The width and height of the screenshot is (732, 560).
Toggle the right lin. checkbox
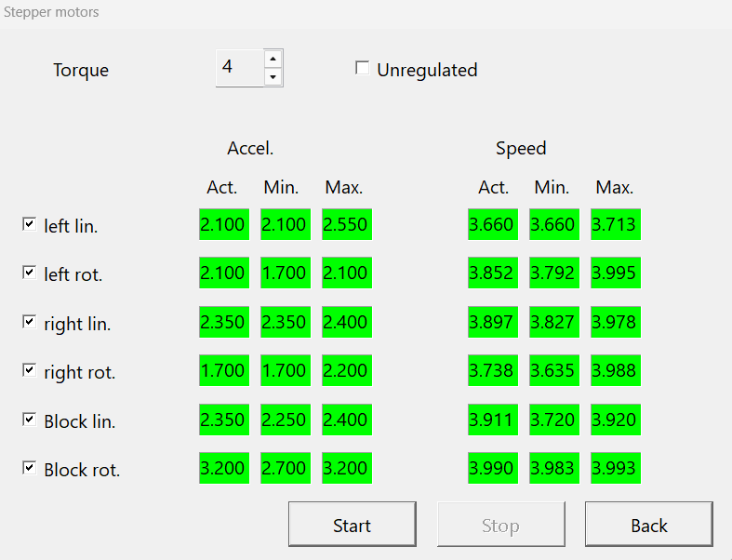29,322
